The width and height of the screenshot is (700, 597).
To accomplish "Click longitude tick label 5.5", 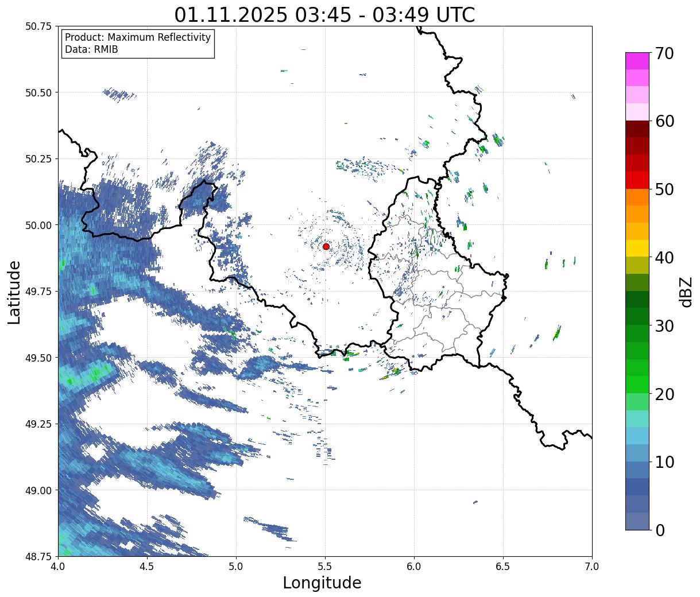I will click(x=325, y=567).
